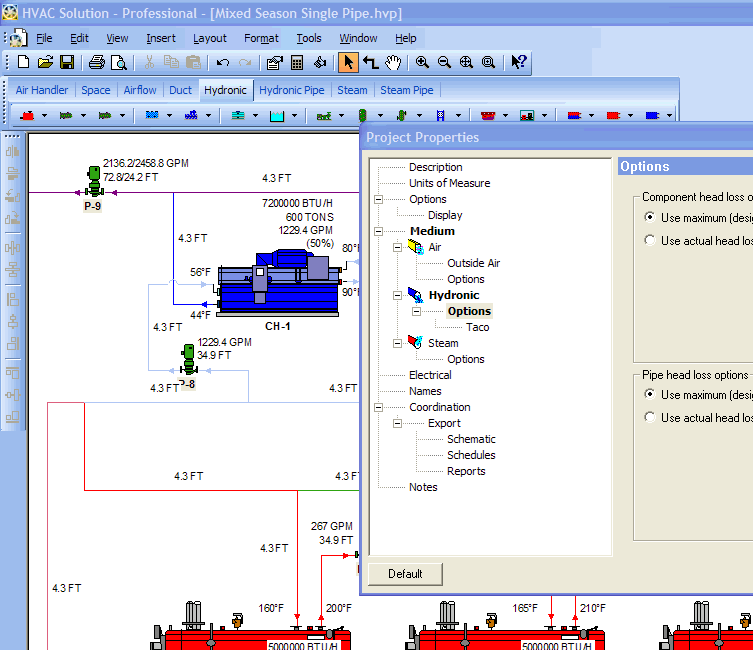The width and height of the screenshot is (753, 650).
Task: Click the blue rectangle component at toolbar end
Action: tap(652, 115)
